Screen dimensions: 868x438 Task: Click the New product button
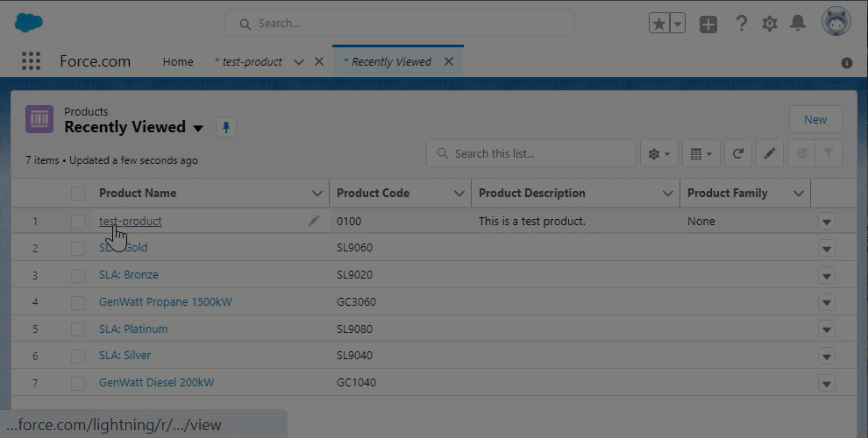point(815,120)
